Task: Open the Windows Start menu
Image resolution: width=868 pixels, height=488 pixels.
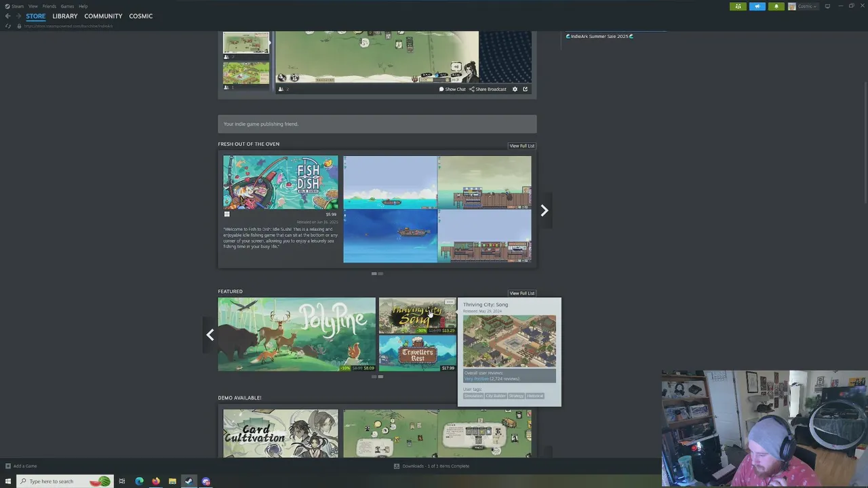Action: [x=7, y=481]
